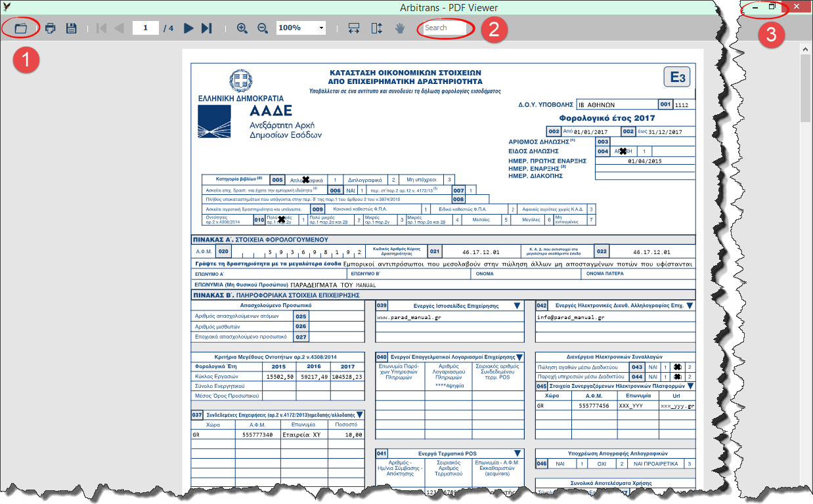Activate the hand pan tool
This screenshot has width=813, height=504.
pos(400,28)
